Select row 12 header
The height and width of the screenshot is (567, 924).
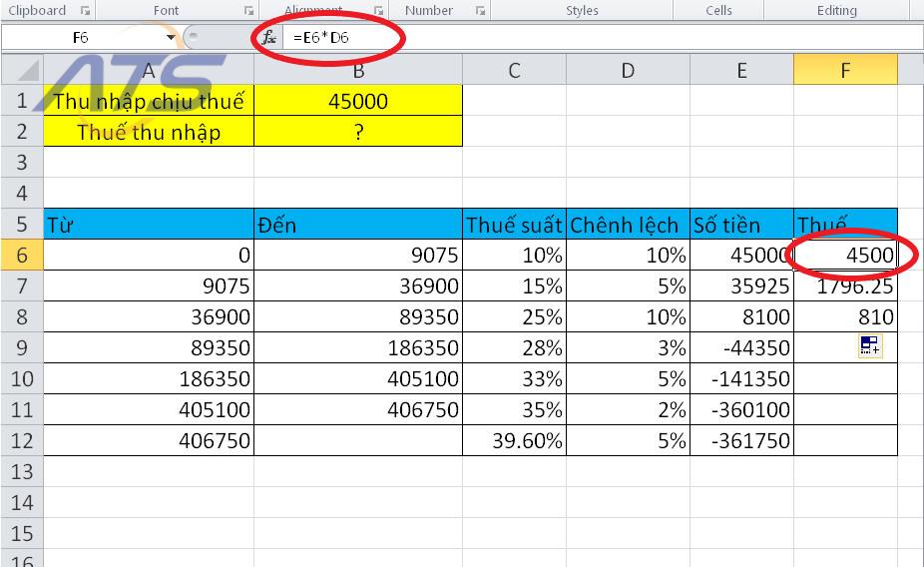coord(21,440)
